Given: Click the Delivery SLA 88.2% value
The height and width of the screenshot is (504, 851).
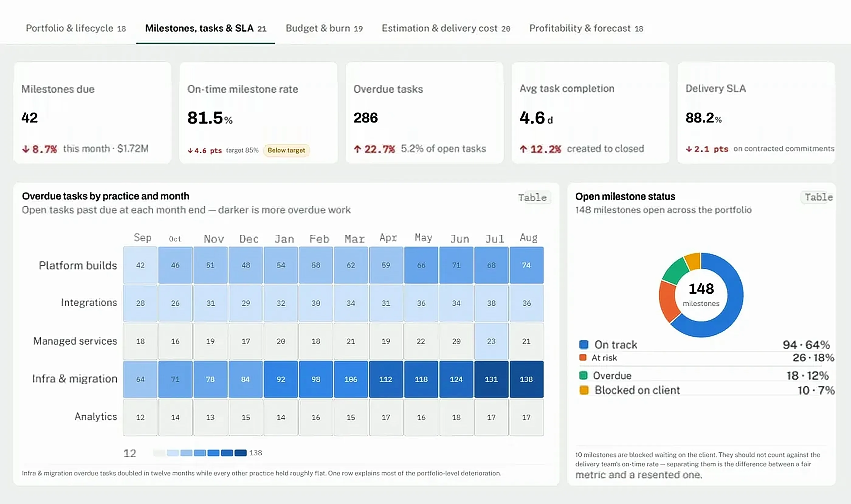Looking at the screenshot, I should point(703,118).
